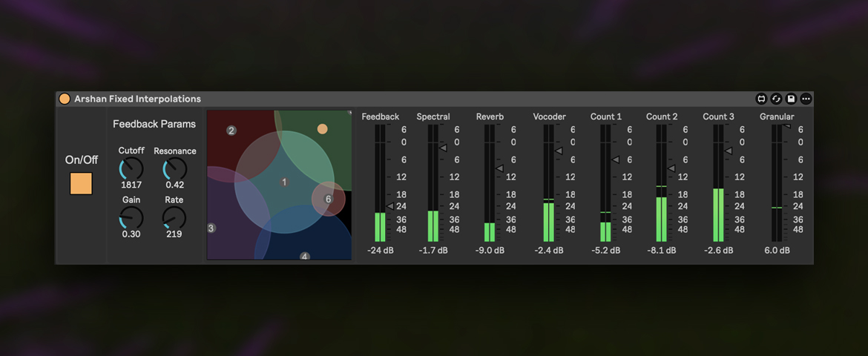This screenshot has width=868, height=356.
Task: Click the Count 2 -8.1 dB value
Action: click(662, 250)
